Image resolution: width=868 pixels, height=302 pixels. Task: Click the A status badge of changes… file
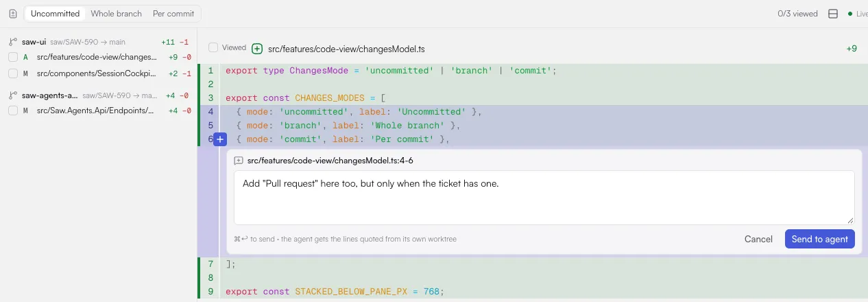(x=25, y=58)
